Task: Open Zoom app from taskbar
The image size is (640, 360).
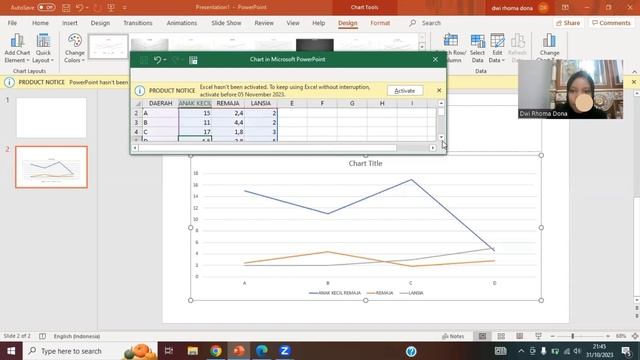Action: (284, 351)
